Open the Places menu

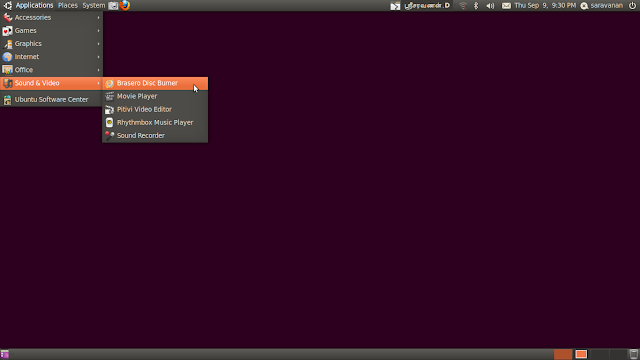pos(68,5)
